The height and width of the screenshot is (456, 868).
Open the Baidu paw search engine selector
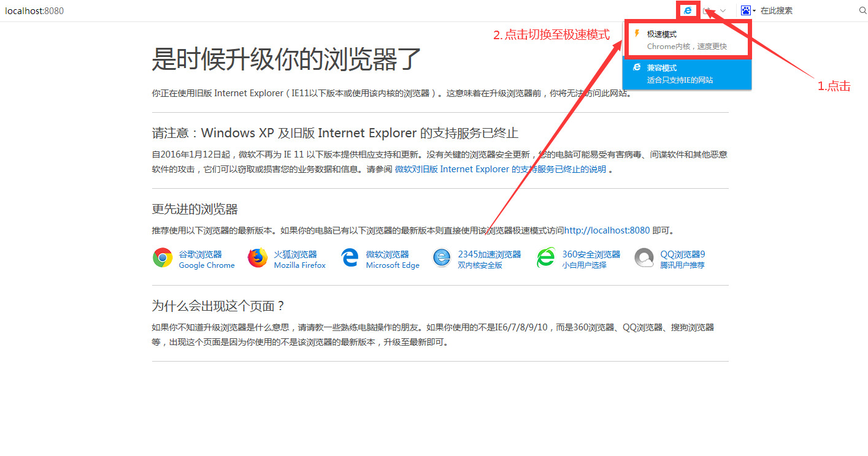pos(748,10)
